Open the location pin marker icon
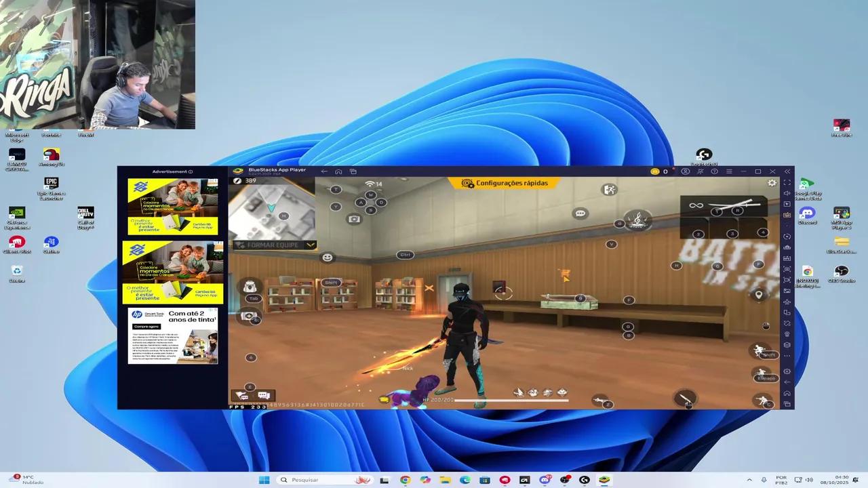This screenshot has width=868, height=488. click(x=759, y=294)
